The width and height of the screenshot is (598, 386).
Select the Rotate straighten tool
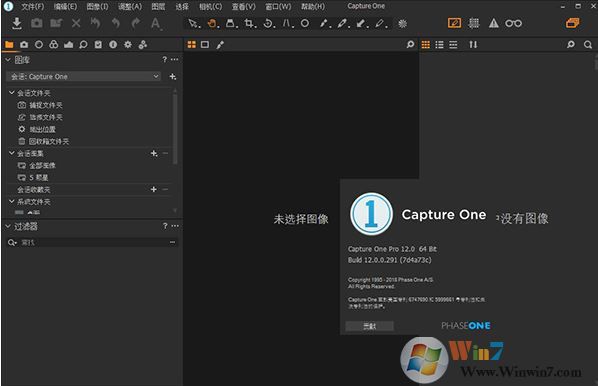pos(268,24)
